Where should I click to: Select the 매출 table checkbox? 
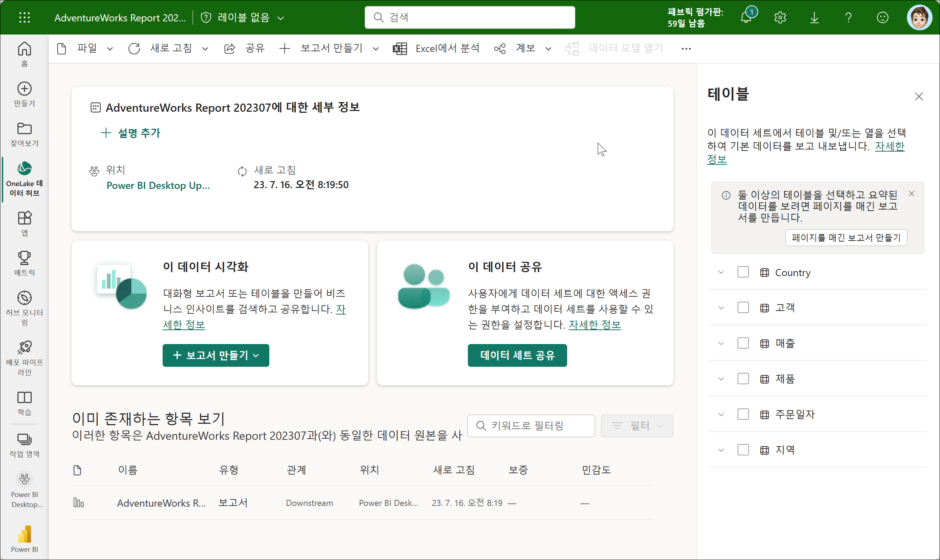click(743, 343)
